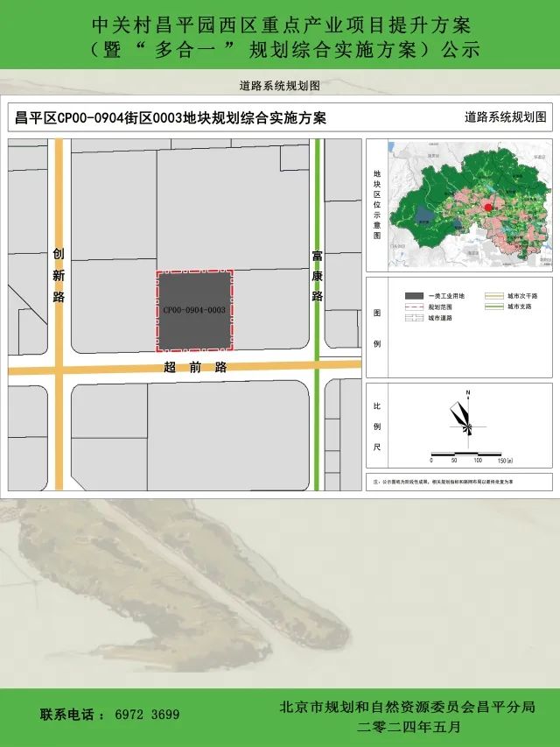Click the 超前路 road label

(195, 368)
